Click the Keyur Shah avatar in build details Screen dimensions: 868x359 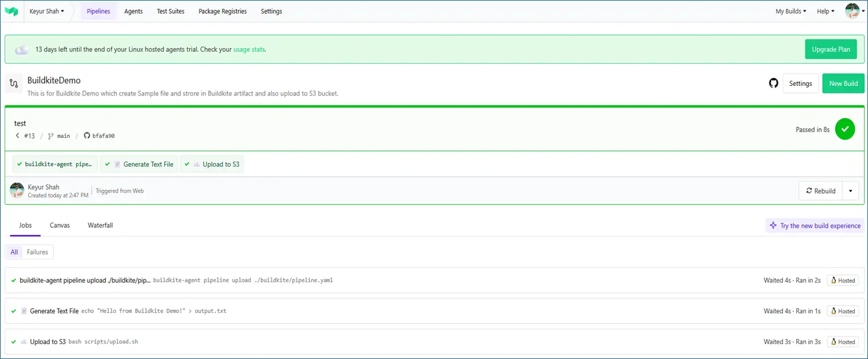click(x=17, y=191)
